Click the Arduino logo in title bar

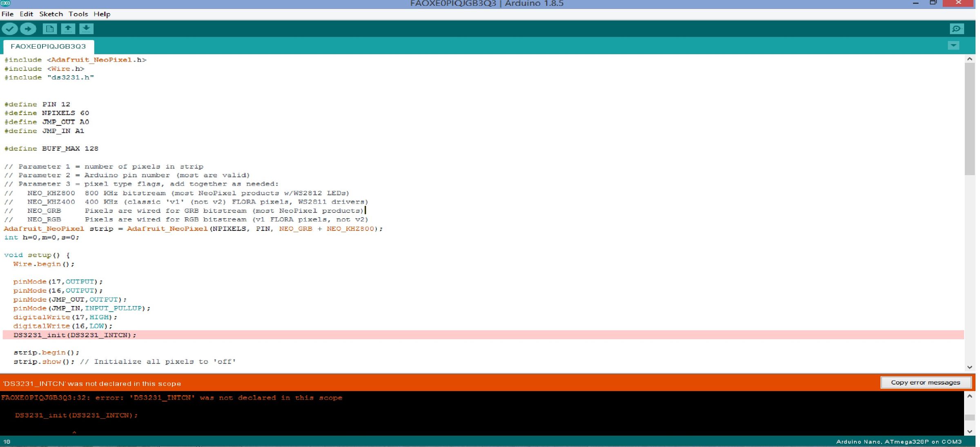[5, 3]
